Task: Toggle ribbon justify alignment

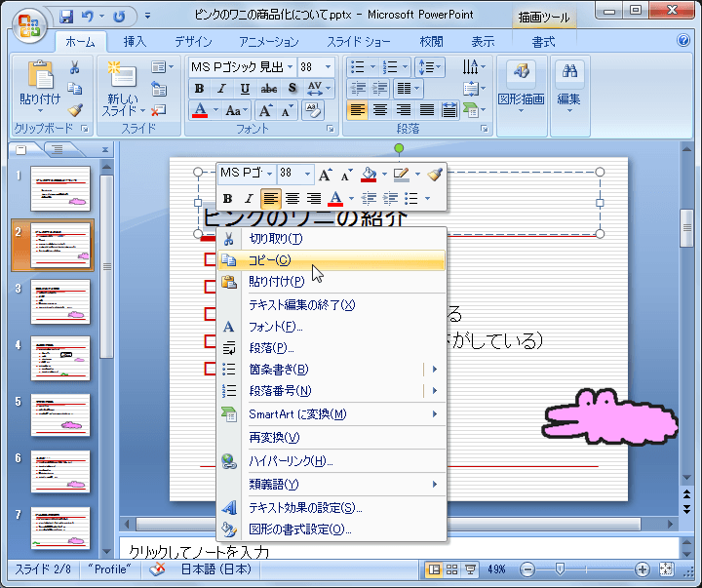Action: pyautogui.click(x=427, y=110)
